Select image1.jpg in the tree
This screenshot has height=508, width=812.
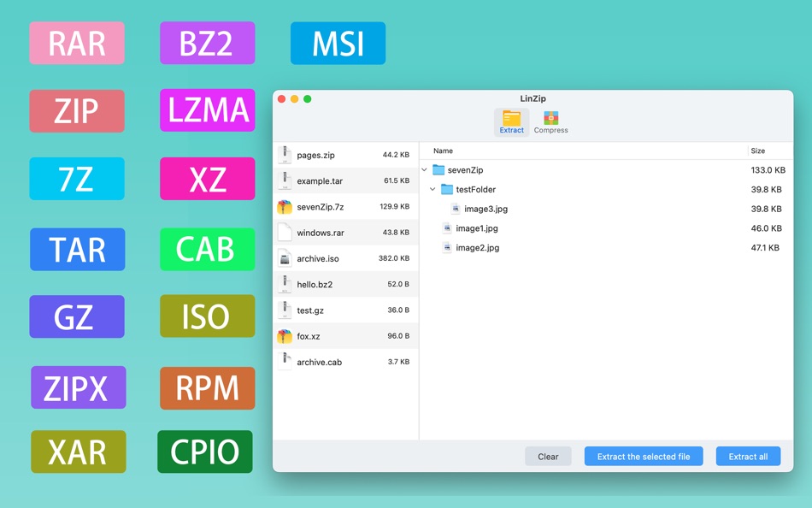tap(477, 228)
